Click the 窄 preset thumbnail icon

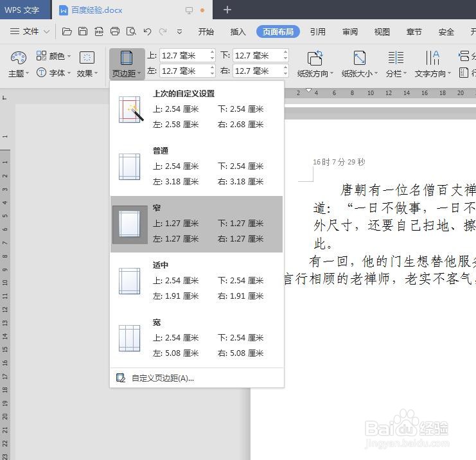130,224
